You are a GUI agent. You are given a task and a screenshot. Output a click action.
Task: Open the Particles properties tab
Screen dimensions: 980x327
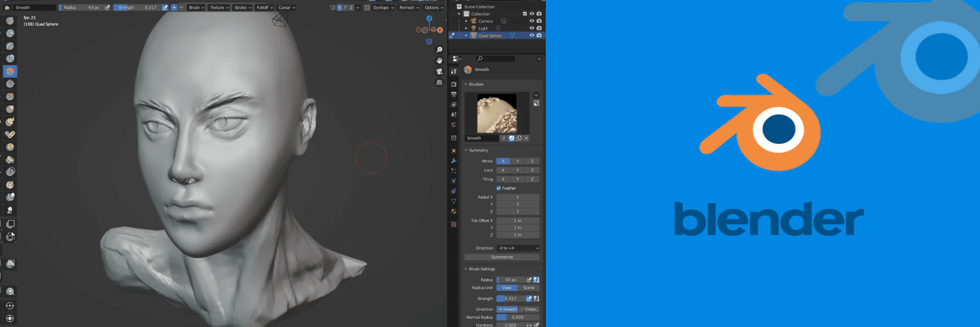454,171
